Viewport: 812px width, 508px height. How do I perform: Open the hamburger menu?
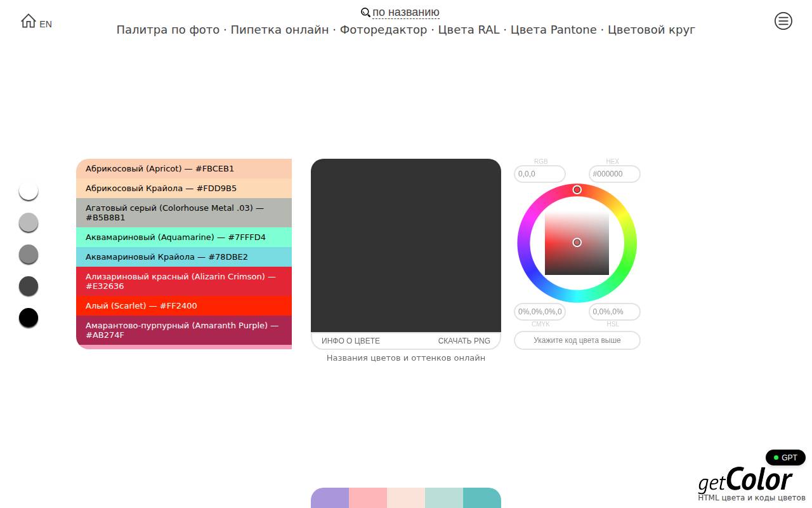[x=783, y=21]
